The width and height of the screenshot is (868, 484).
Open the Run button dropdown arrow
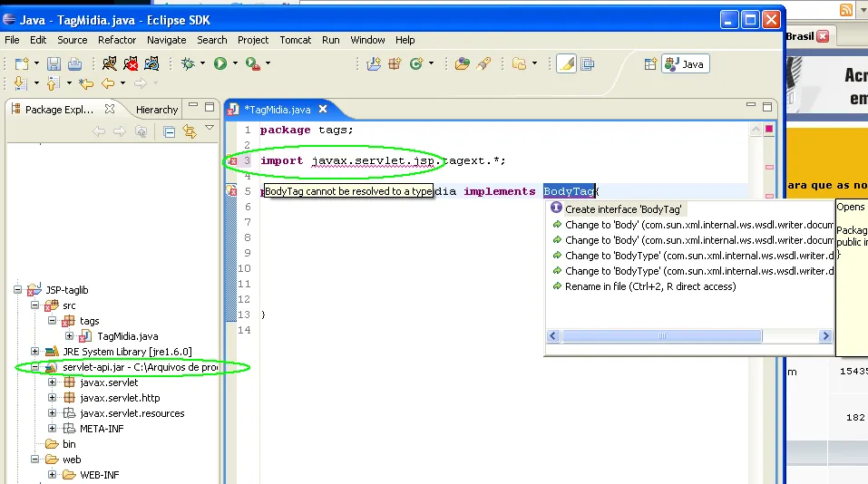[235, 63]
